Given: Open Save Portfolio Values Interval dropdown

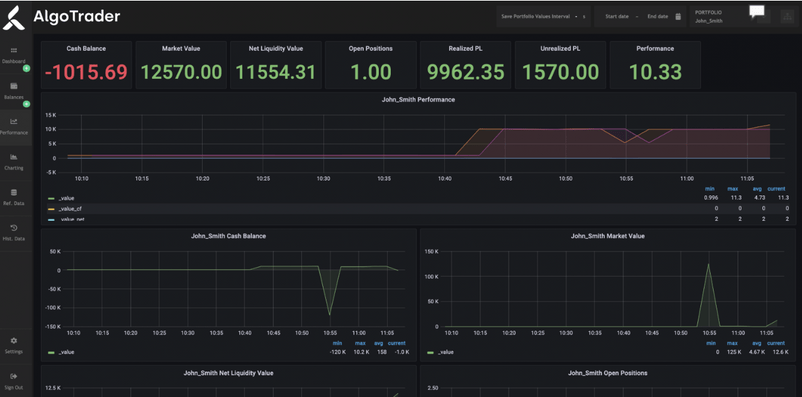Looking at the screenshot, I should pos(543,16).
